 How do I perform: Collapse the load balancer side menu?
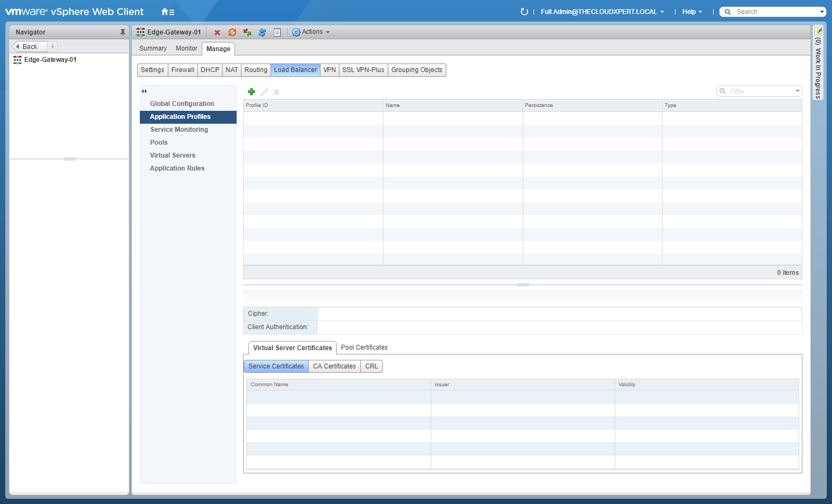click(144, 91)
